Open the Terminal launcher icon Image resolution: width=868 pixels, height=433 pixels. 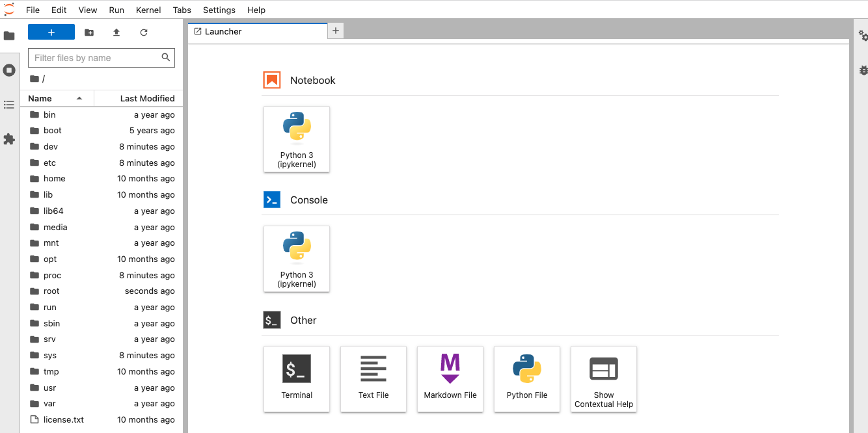pos(297,378)
